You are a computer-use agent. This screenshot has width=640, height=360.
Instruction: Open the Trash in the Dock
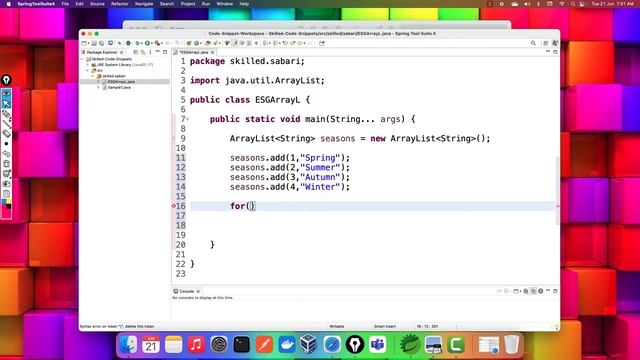(x=511, y=344)
